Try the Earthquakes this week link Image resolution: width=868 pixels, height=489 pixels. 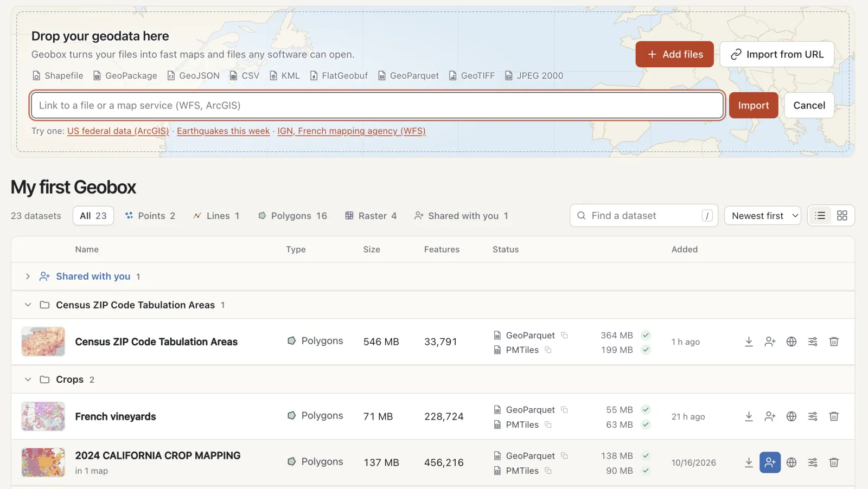point(223,131)
